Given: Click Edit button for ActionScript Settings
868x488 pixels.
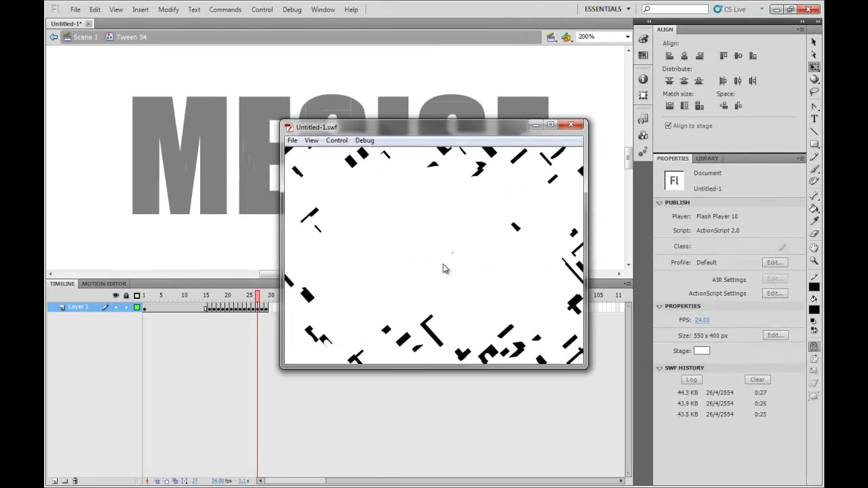Looking at the screenshot, I should 774,293.
